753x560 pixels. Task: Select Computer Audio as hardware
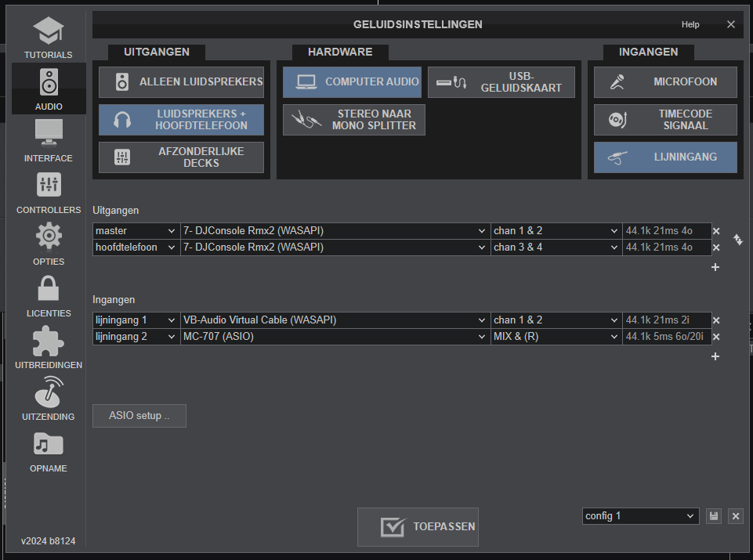[x=352, y=82]
